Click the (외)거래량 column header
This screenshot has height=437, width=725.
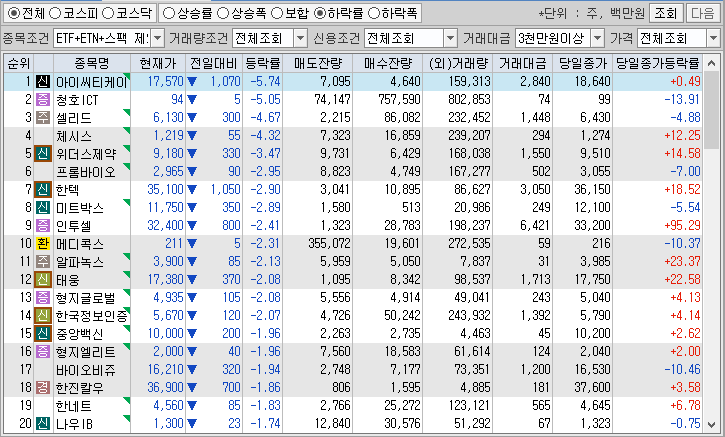coord(457,63)
